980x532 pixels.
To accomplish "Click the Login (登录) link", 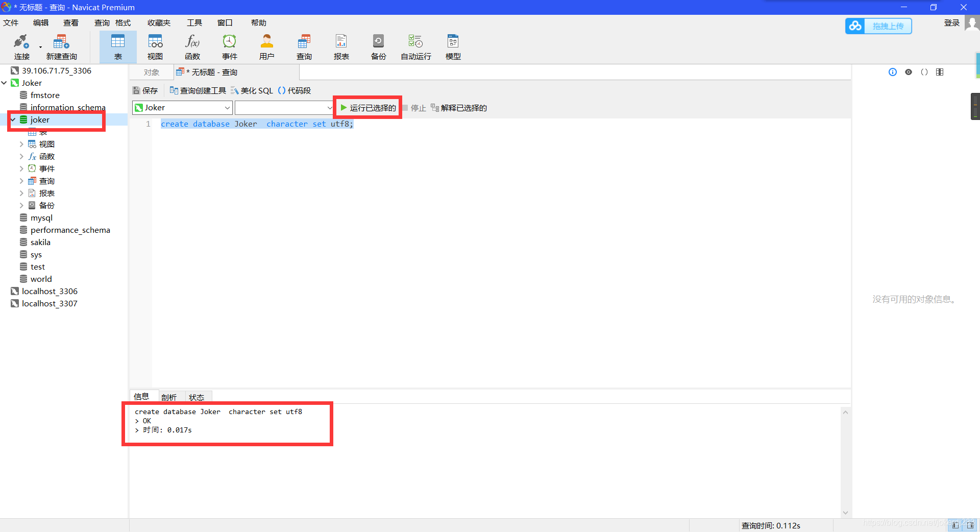I will [x=951, y=23].
